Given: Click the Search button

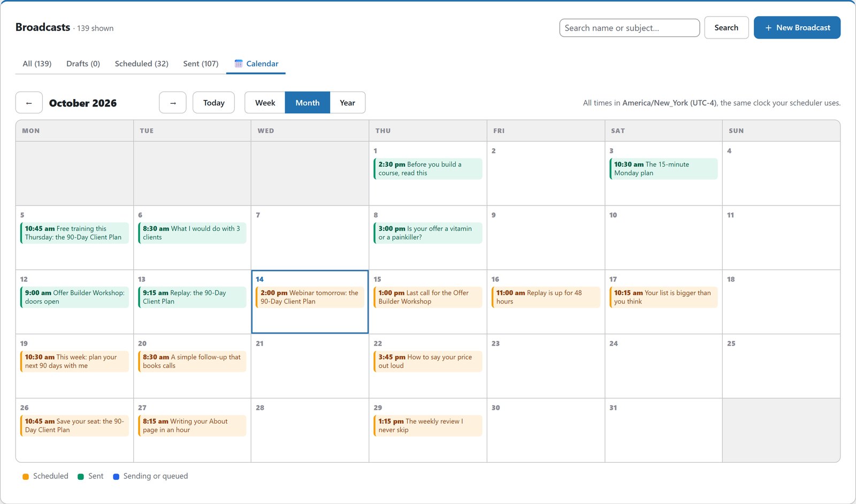Looking at the screenshot, I should pyautogui.click(x=727, y=28).
